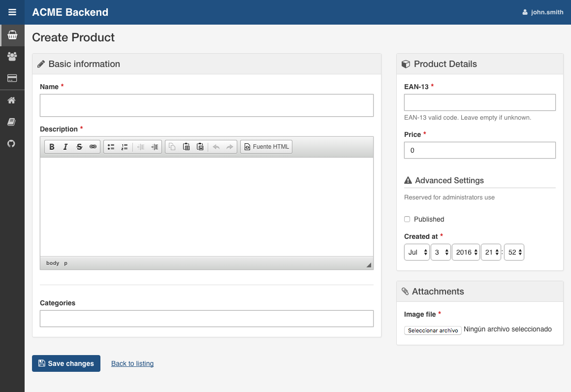Open the minutes dropdown showing 52
Screen dimensions: 571x392
pos(514,252)
